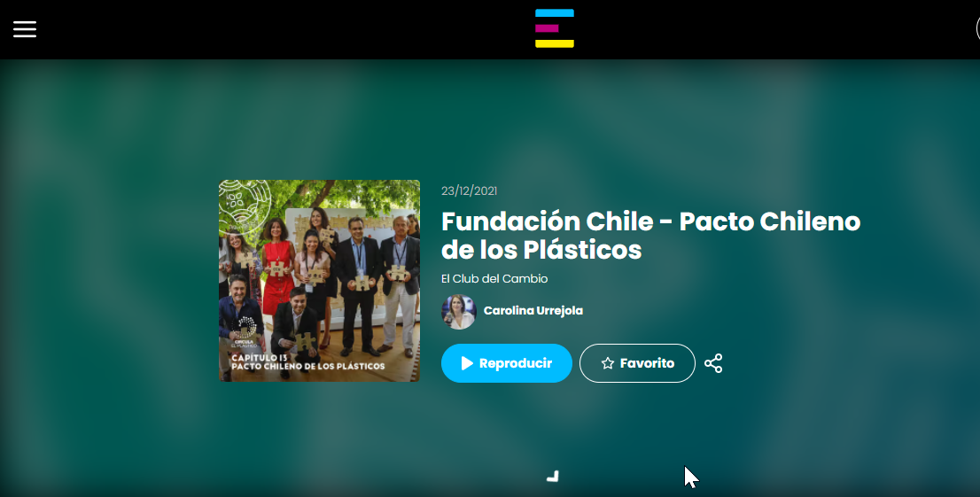Click the title's second line 'de los Plásticos'

pos(541,250)
